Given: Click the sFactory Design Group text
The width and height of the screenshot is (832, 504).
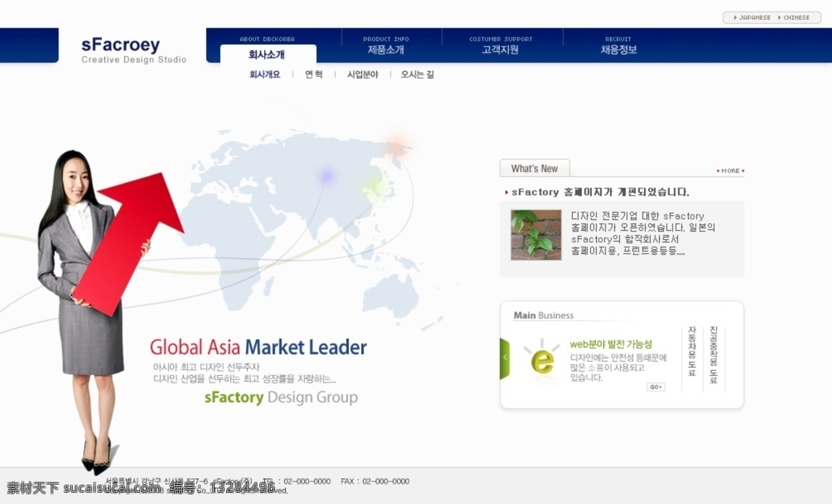Looking at the screenshot, I should pos(281,397).
